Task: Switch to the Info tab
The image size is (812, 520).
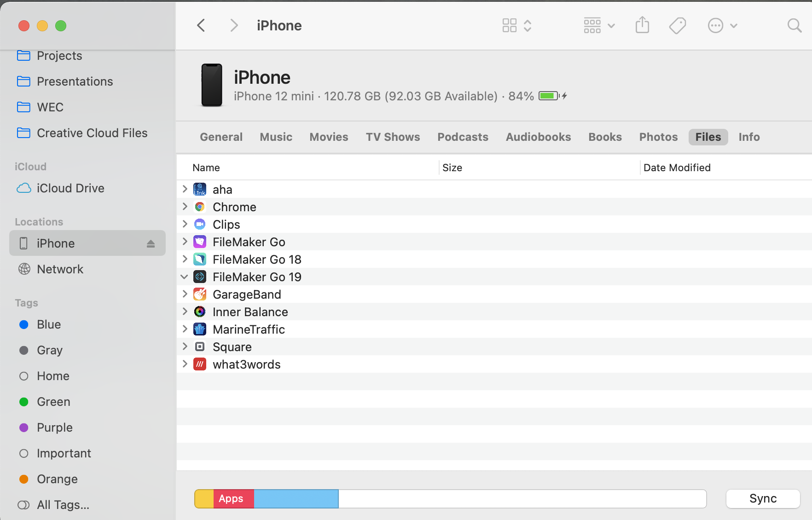Action: 749,137
